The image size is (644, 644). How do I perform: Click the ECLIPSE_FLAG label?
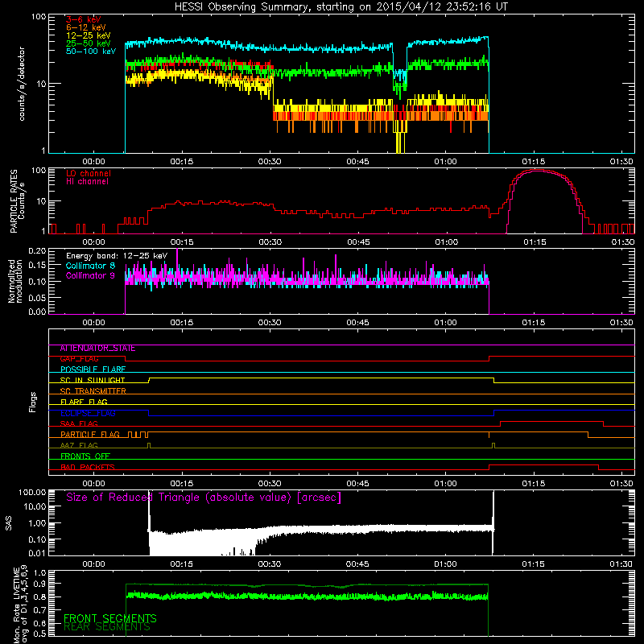pyautogui.click(x=88, y=413)
